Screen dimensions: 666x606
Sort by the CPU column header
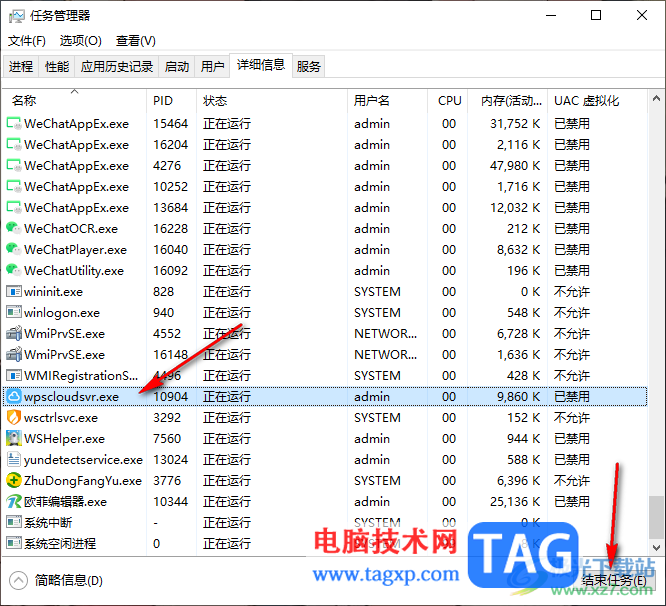tap(447, 101)
